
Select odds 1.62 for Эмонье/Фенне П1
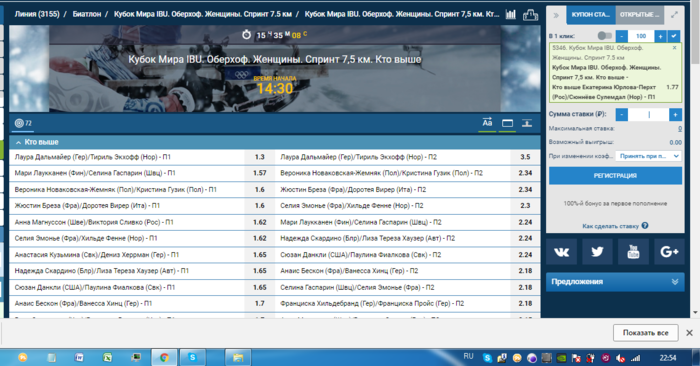[259, 238]
